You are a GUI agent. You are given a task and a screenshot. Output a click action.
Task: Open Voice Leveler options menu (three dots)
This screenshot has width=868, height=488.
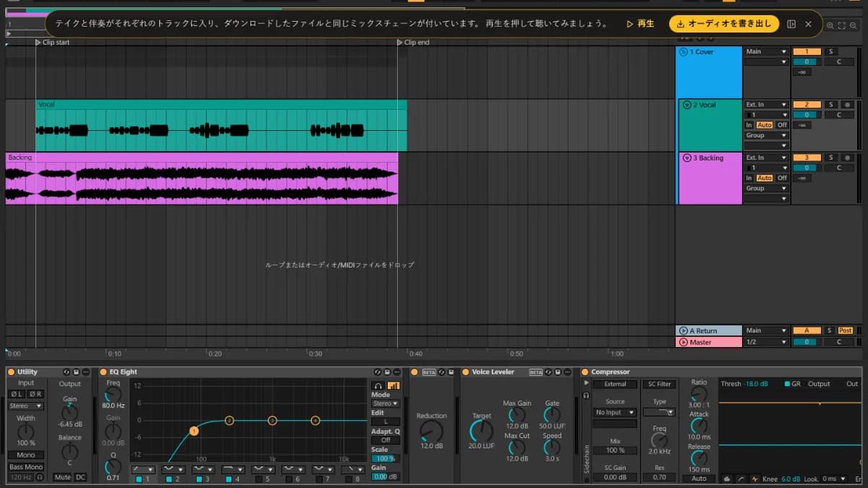(567, 372)
